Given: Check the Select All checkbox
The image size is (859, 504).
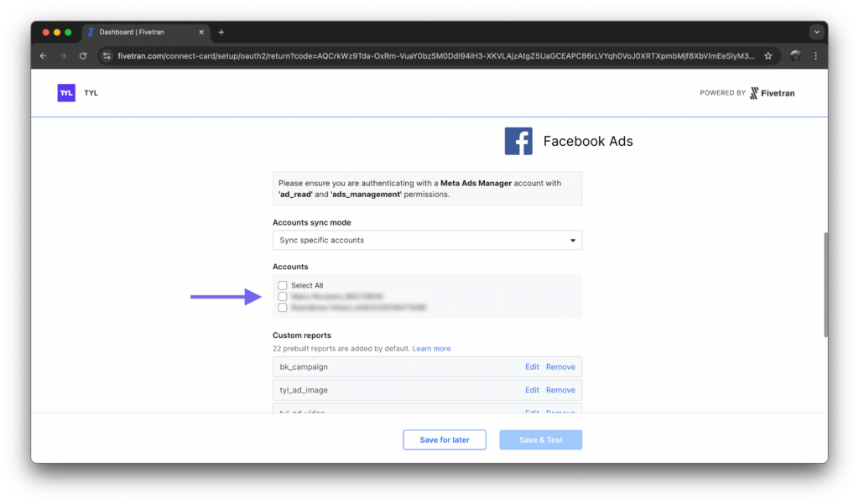Looking at the screenshot, I should (x=282, y=285).
